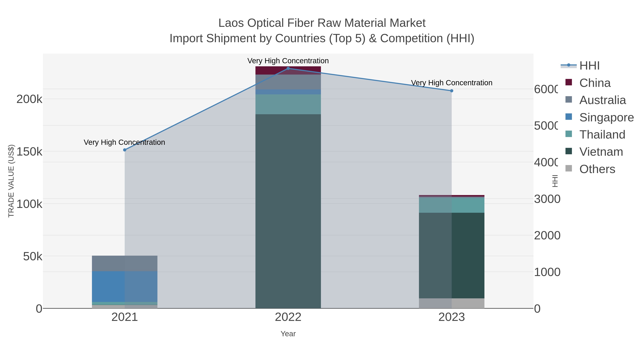644x362 pixels.
Task: Toggle Singapore series in the legend
Action: (x=599, y=117)
